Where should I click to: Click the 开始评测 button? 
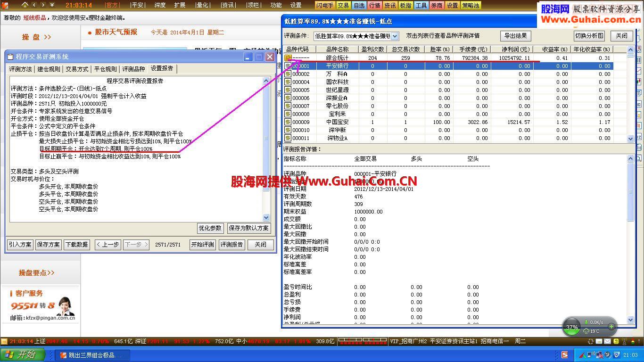coord(203,245)
